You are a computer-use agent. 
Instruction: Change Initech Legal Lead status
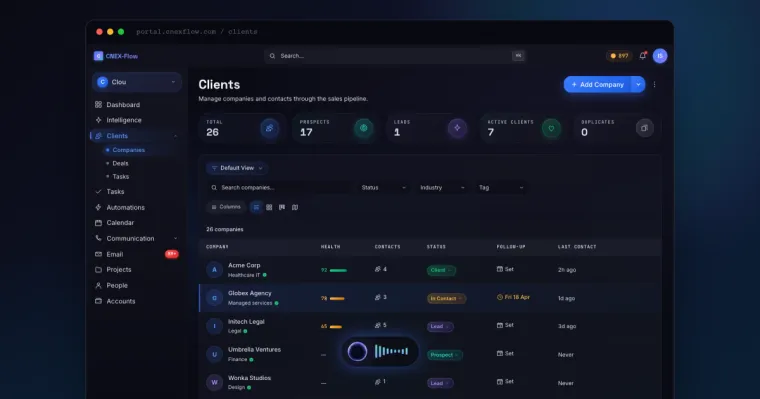click(x=440, y=326)
